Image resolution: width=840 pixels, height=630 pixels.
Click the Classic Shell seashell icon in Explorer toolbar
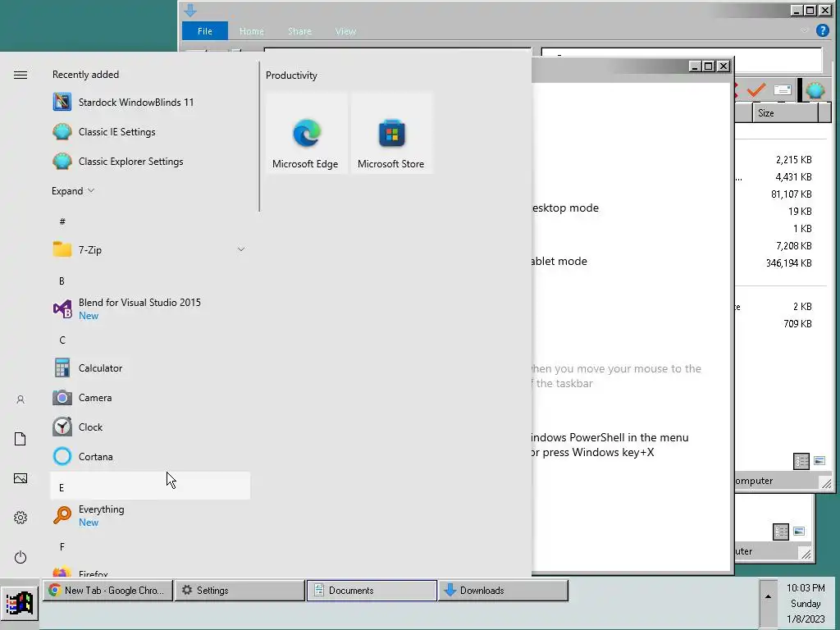tap(815, 90)
